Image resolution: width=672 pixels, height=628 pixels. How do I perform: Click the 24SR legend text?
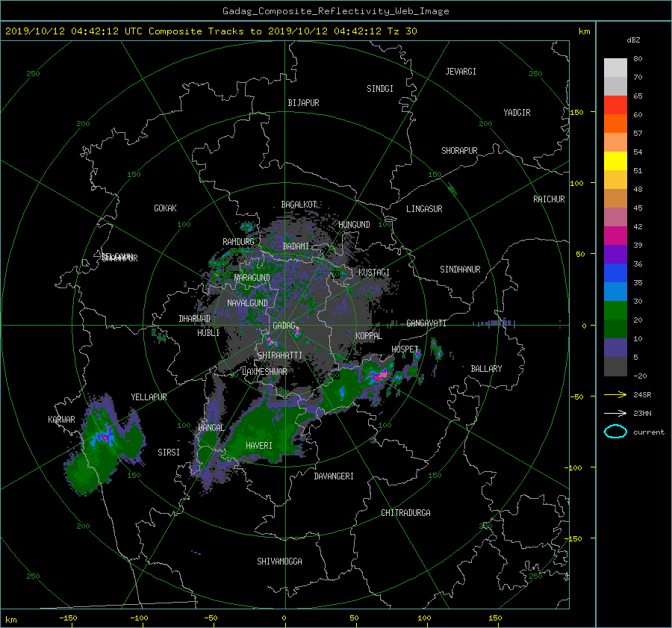point(642,395)
